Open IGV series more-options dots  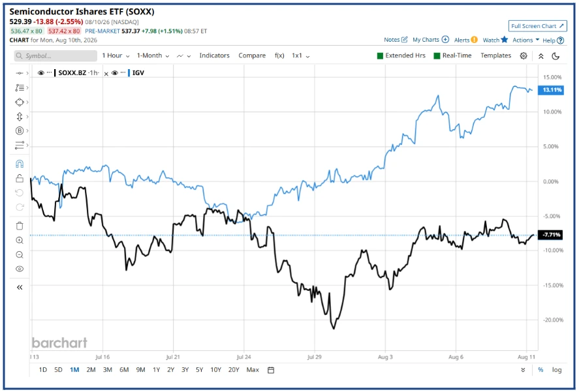tap(123, 72)
